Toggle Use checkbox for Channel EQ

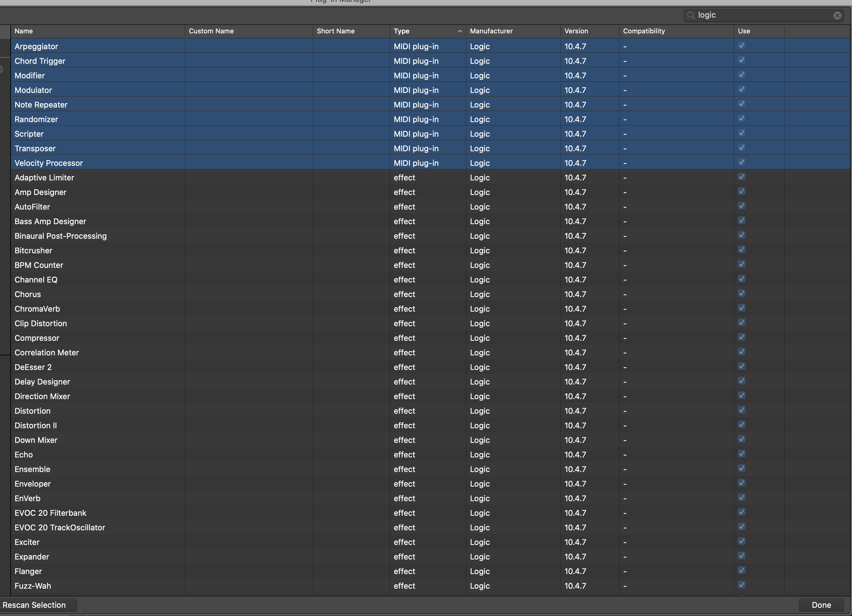(742, 279)
